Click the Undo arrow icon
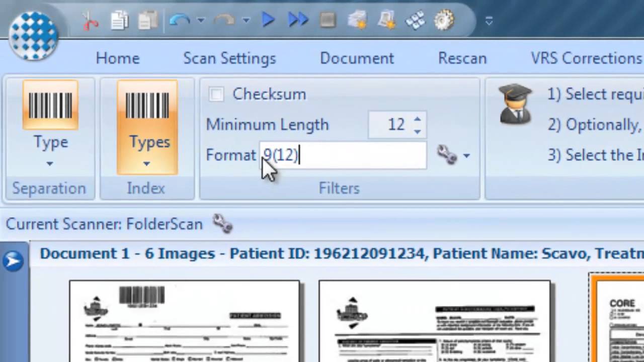 (179, 20)
